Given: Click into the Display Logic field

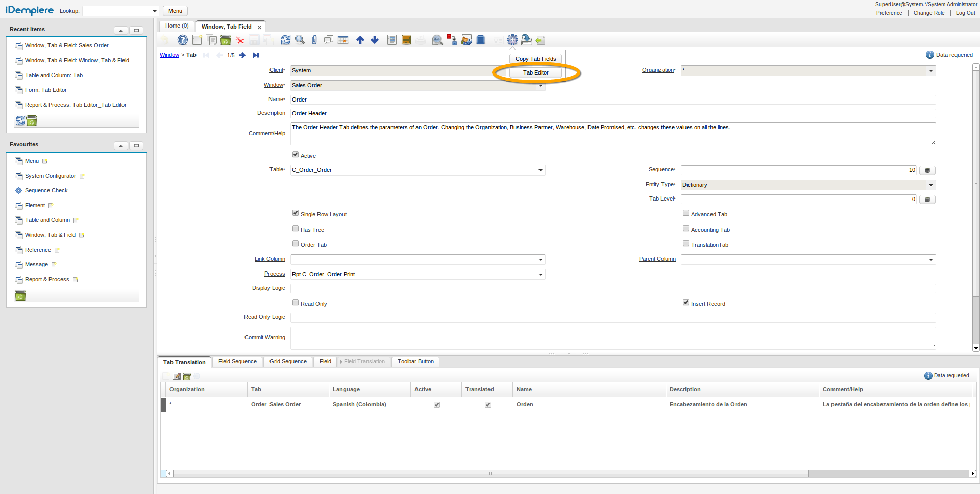Looking at the screenshot, I should click(612, 289).
